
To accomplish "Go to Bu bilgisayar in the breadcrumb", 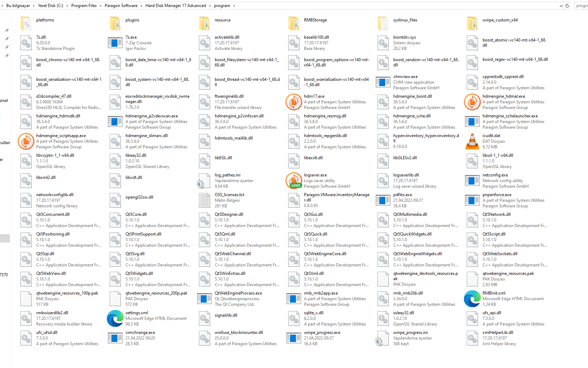I will point(18,6).
